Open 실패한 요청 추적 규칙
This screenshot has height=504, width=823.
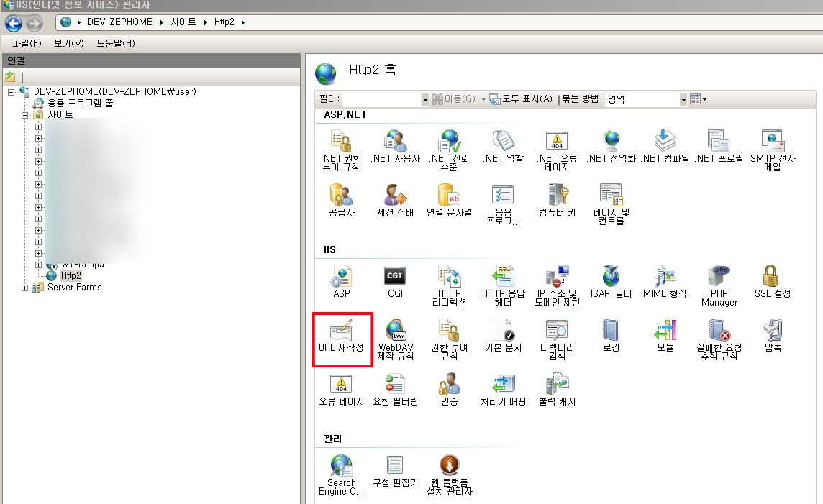(719, 339)
